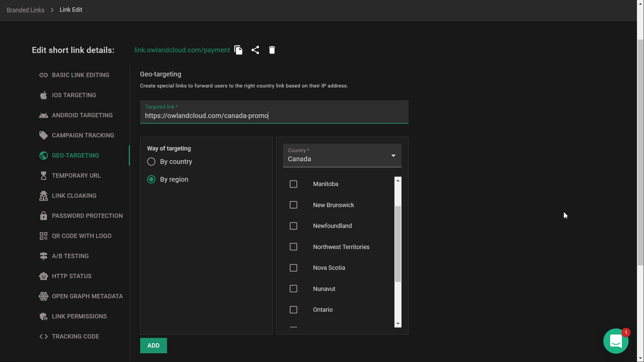Click the Android Targeting robot icon
The image size is (644, 362).
coord(44,115)
